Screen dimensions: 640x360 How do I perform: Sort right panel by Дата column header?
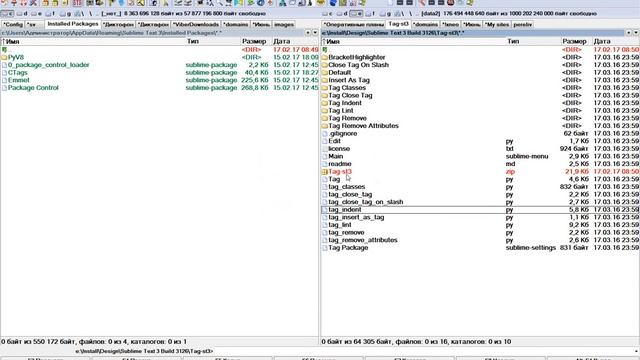click(x=616, y=41)
